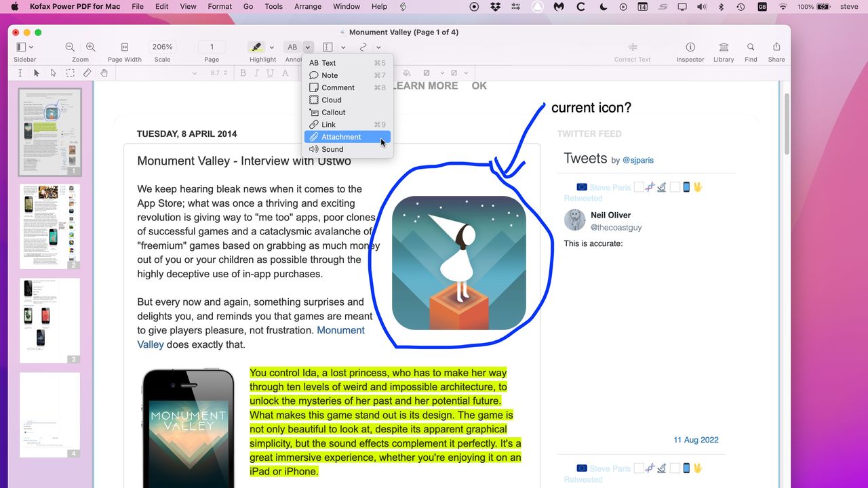Open the page 3 thumbnail

pyautogui.click(x=50, y=321)
